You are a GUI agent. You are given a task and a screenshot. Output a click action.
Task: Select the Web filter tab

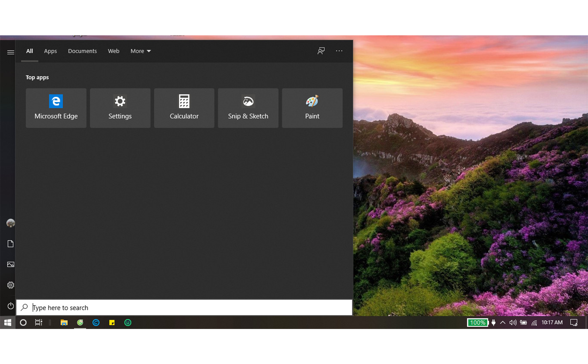113,51
